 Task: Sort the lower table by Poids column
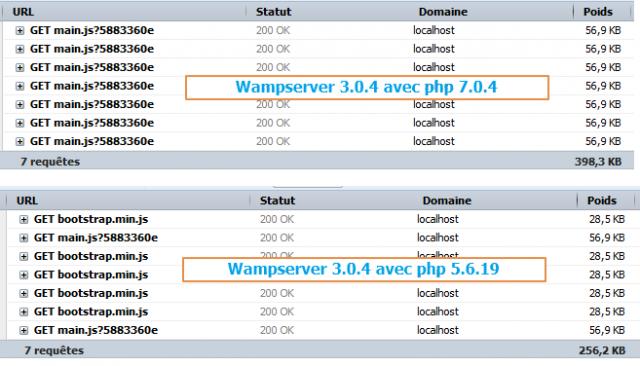[602, 201]
